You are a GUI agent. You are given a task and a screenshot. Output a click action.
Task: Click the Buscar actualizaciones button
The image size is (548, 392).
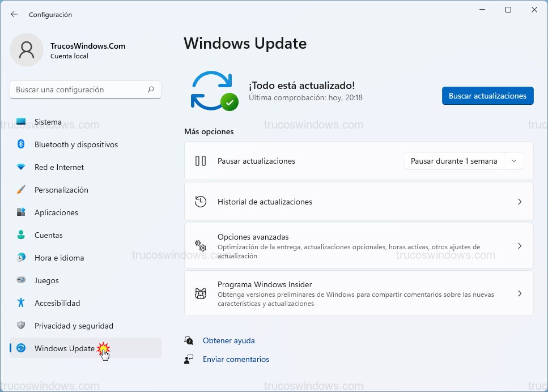click(x=487, y=96)
